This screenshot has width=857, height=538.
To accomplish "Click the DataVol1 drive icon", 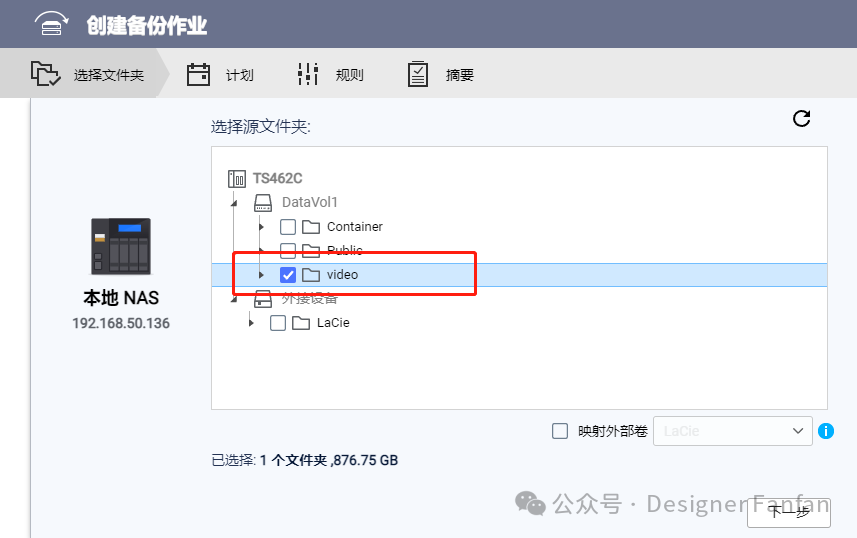I will click(x=263, y=203).
